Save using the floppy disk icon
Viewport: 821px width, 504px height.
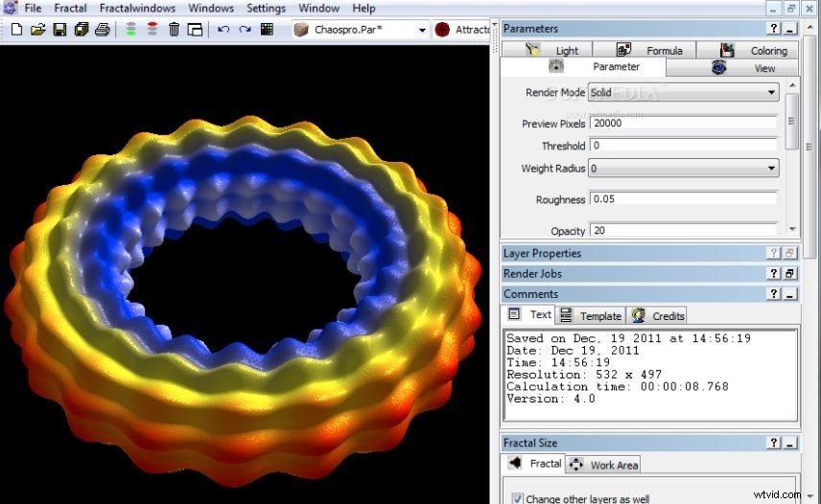point(59,30)
